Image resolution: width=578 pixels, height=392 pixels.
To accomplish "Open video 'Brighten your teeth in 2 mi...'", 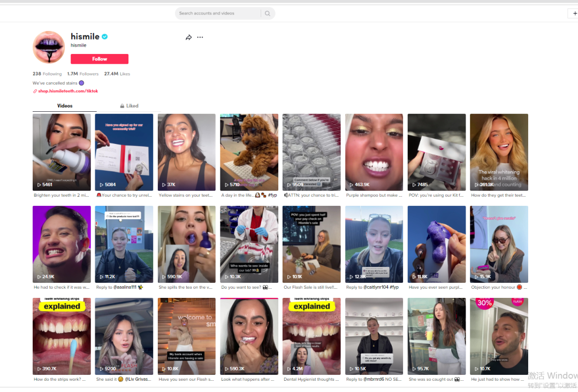I will (62, 152).
